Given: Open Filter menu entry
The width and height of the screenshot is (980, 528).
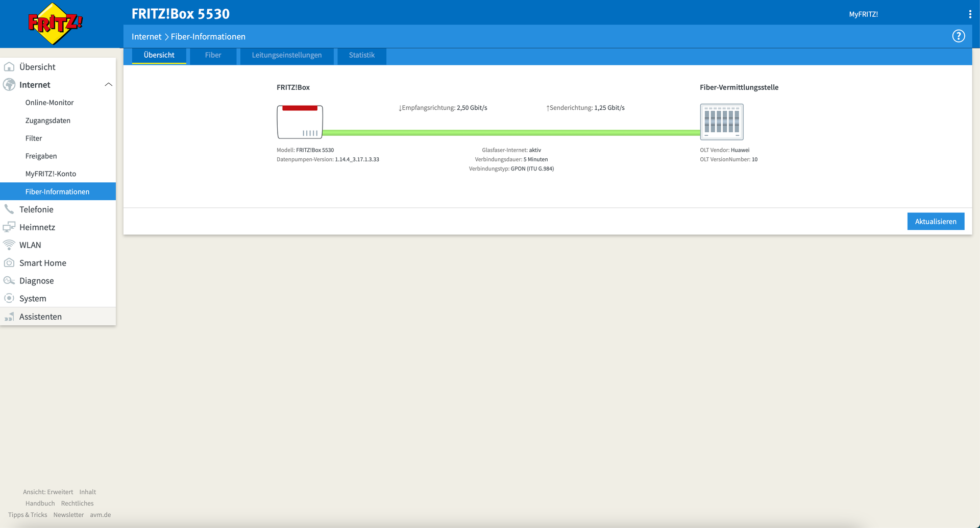Looking at the screenshot, I should pyautogui.click(x=34, y=138).
